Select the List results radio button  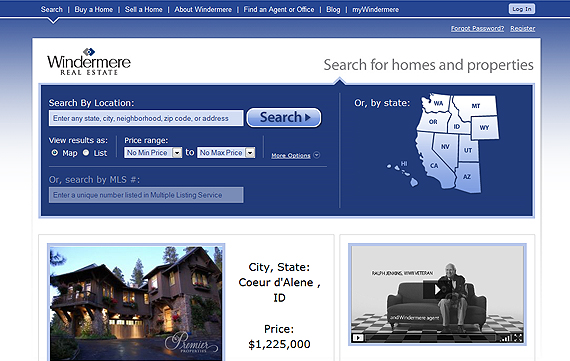click(86, 153)
